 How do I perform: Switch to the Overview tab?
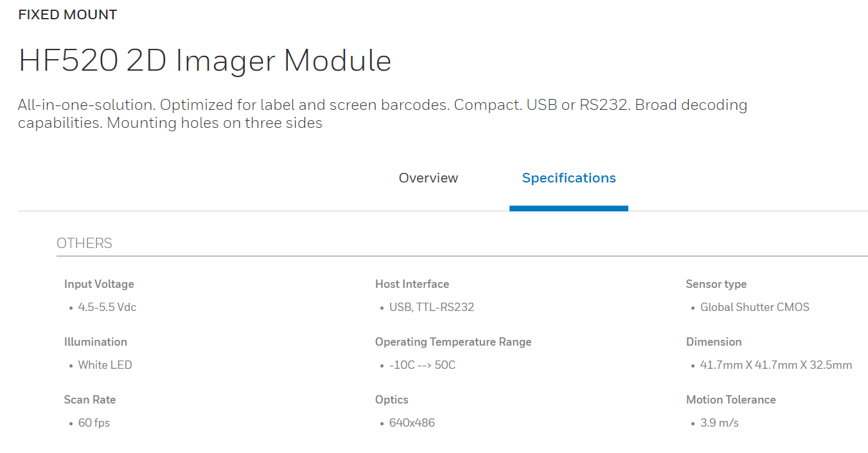[429, 178]
